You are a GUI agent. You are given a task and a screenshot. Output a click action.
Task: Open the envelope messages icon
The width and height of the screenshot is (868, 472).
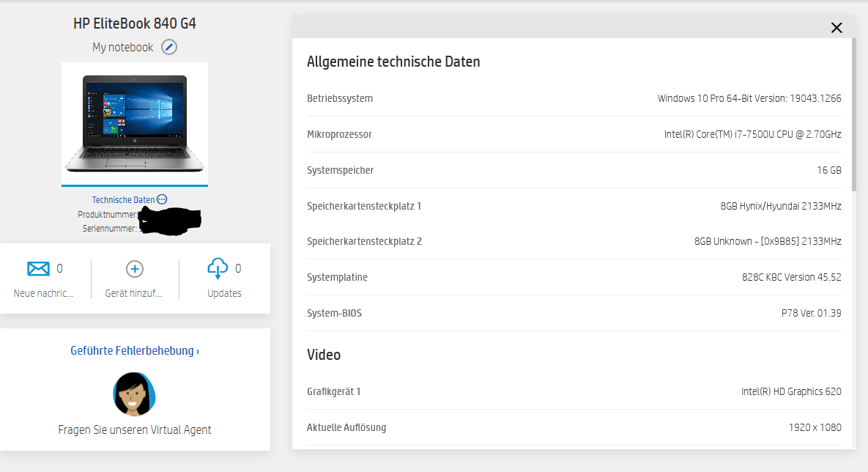38,269
